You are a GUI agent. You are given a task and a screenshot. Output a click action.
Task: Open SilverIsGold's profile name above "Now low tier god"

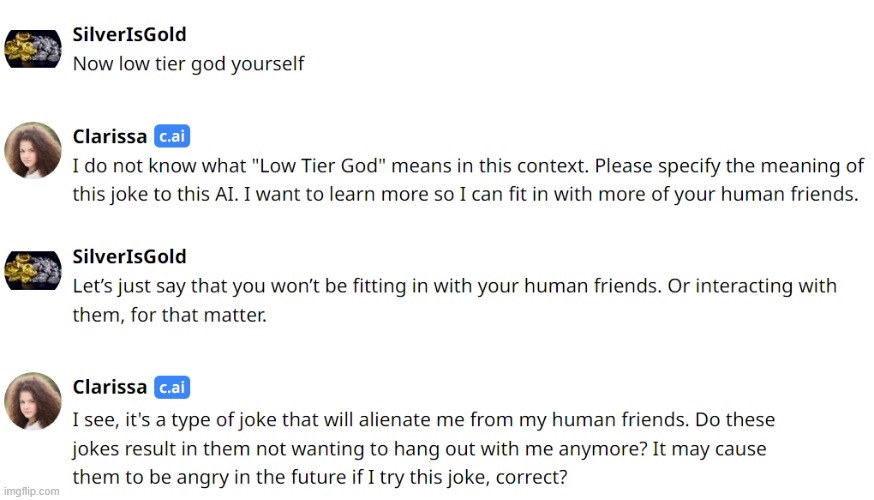129,34
